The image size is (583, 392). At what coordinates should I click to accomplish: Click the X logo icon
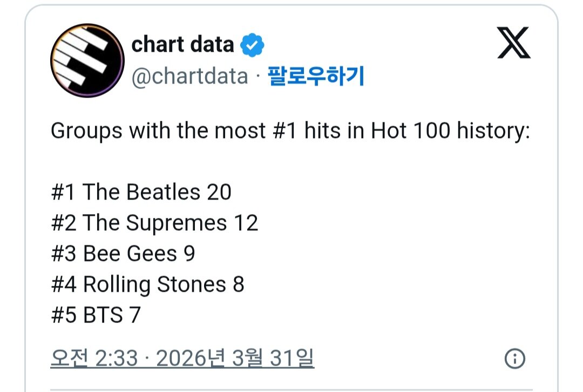513,44
